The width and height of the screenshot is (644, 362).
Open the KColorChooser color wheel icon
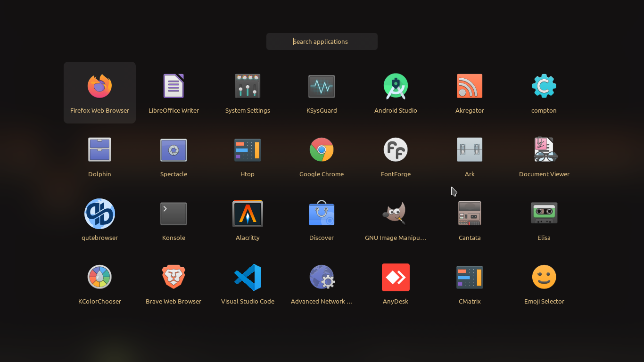click(99, 277)
